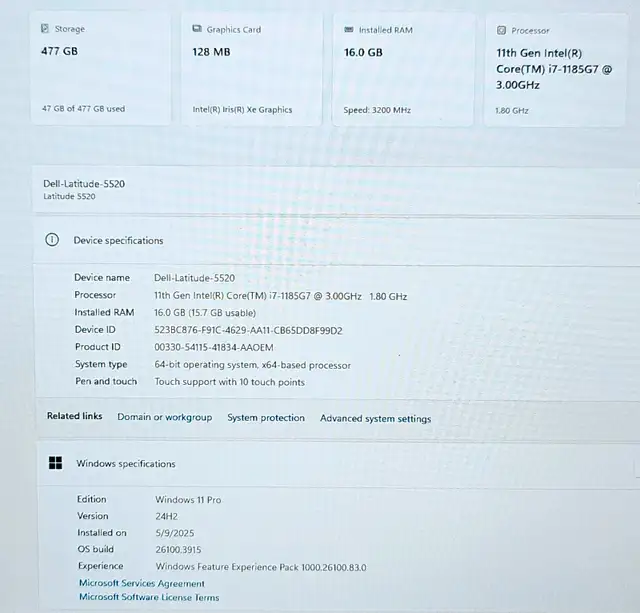Select the Product ID 00330-54115-41834-AAOEM
The height and width of the screenshot is (613, 640).
(214, 347)
